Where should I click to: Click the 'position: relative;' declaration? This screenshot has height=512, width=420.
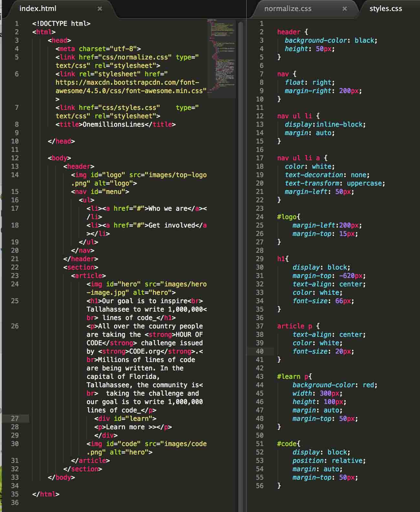click(x=329, y=461)
